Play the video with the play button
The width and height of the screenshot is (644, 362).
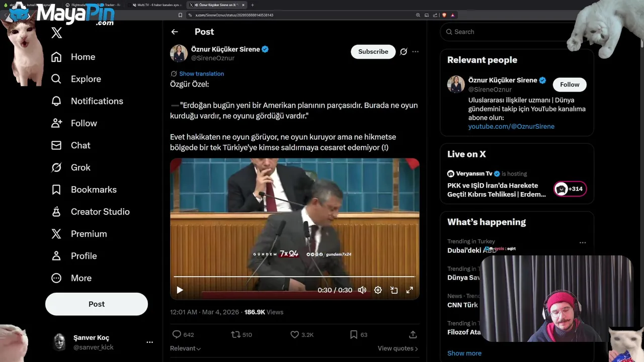[180, 290]
